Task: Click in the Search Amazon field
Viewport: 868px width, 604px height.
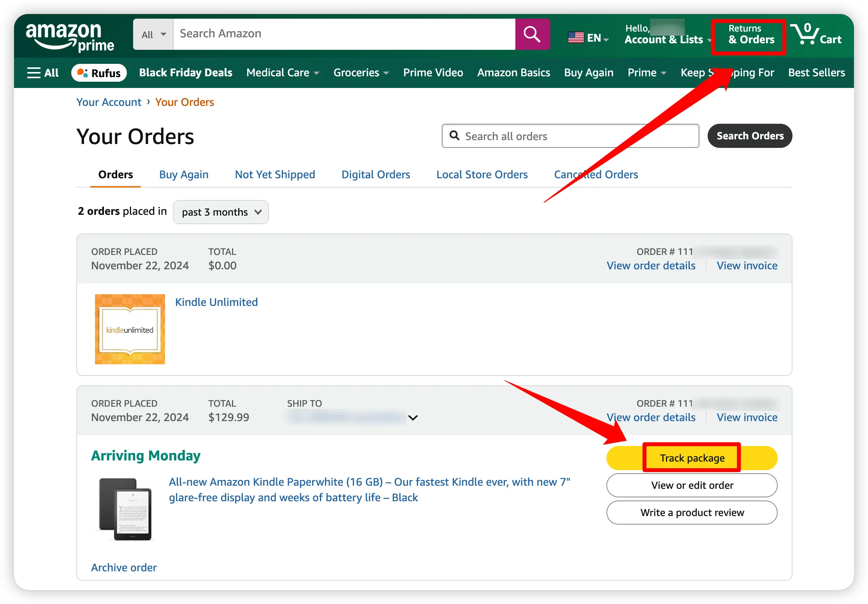Action: [344, 34]
